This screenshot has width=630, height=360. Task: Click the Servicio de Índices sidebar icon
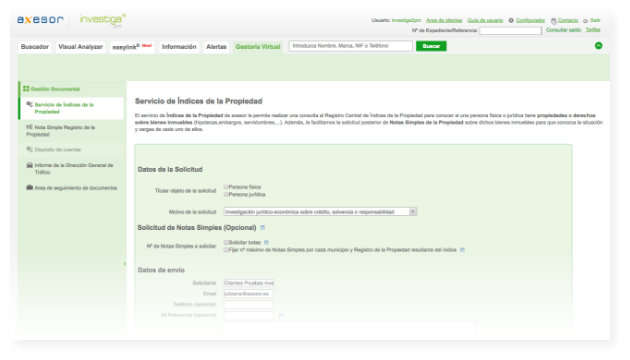click(29, 104)
